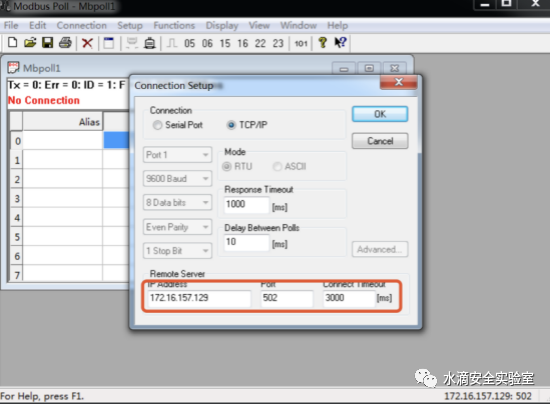This screenshot has width=552, height=404.
Task: Click the Advanced... button
Action: [380, 250]
